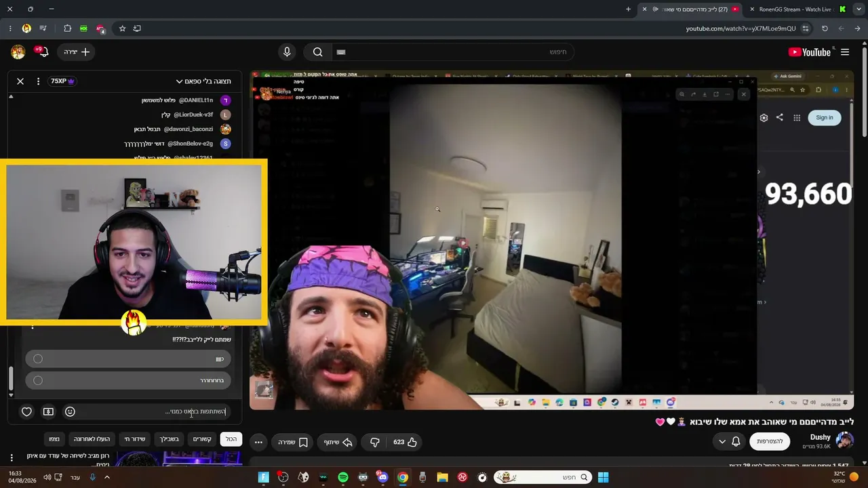Expand subscription notification bell dropdown
The image size is (868, 488).
point(730,441)
